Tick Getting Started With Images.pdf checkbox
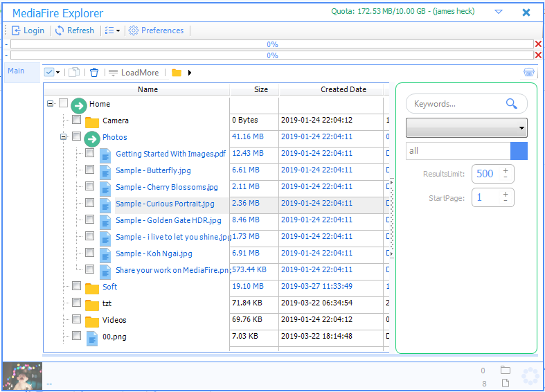 [89, 152]
